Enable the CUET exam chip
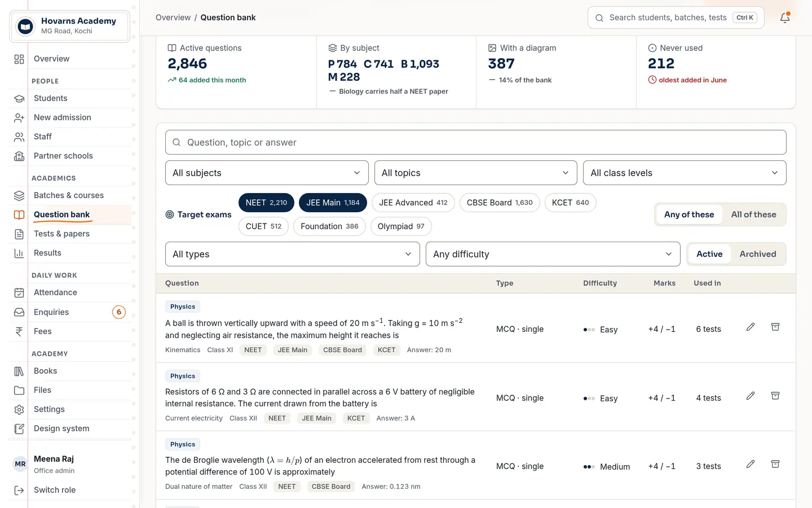This screenshot has width=812, height=508. (263, 226)
